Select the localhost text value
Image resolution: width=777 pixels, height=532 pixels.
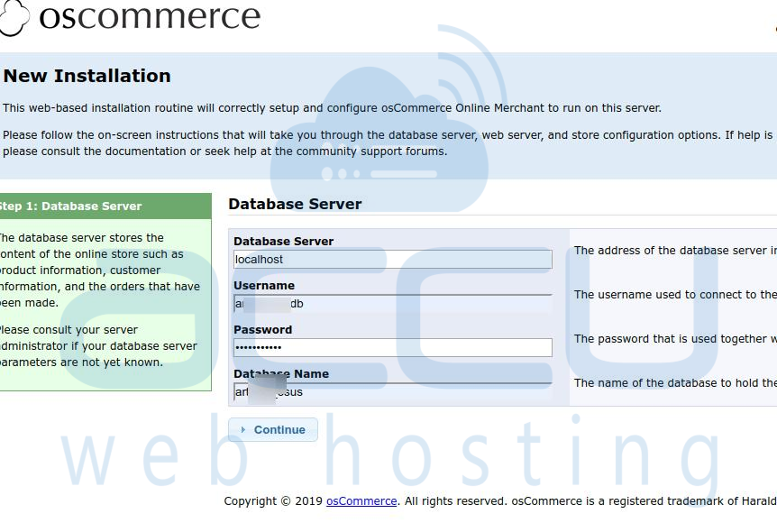click(260, 259)
